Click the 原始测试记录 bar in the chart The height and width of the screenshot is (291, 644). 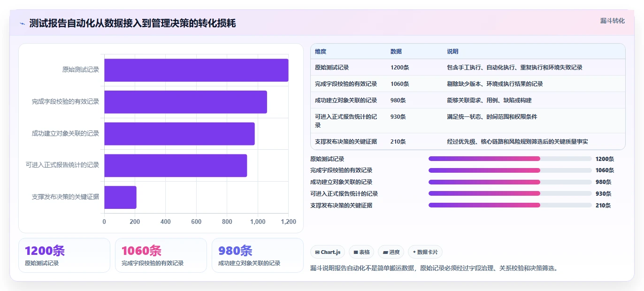point(196,70)
